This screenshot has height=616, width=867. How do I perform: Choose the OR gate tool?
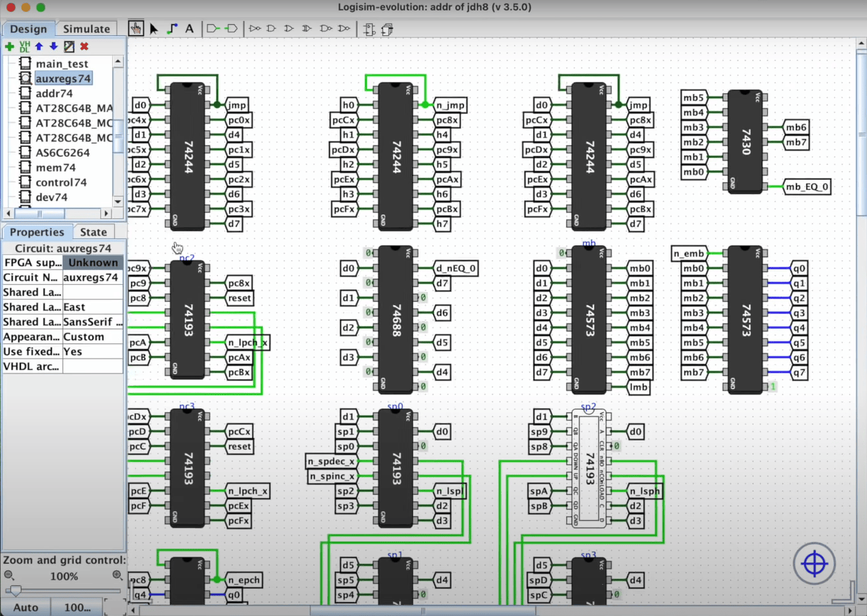289,29
